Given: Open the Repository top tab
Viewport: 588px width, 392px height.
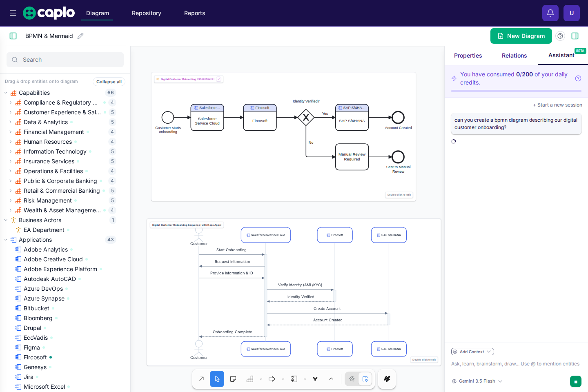Looking at the screenshot, I should coord(147,13).
